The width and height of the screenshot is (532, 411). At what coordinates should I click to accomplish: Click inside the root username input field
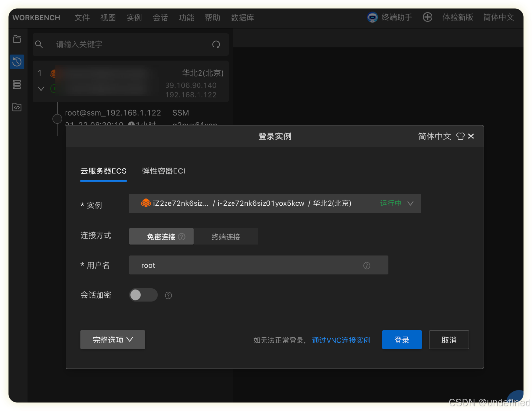click(x=222, y=265)
